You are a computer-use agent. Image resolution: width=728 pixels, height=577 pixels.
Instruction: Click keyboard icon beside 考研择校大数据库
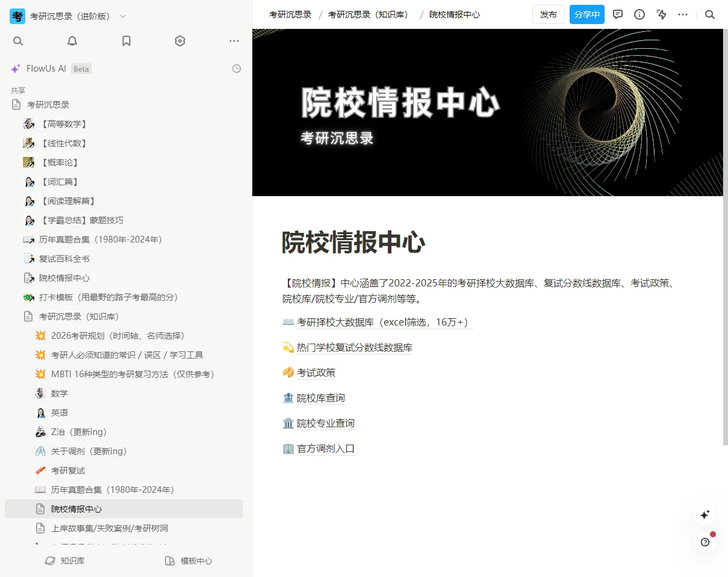click(288, 322)
